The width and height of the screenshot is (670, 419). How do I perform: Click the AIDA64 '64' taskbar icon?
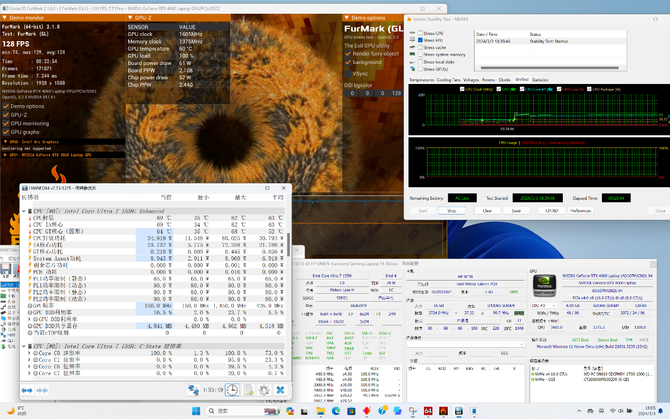[x=428, y=411]
